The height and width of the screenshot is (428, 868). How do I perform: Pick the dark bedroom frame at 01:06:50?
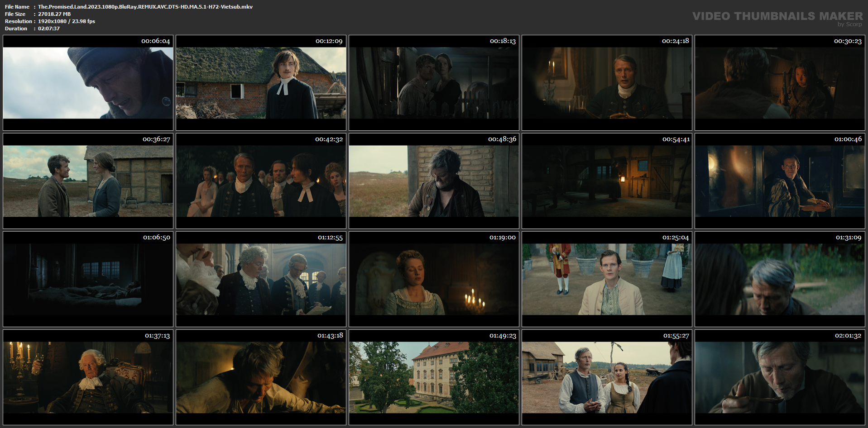coord(88,279)
